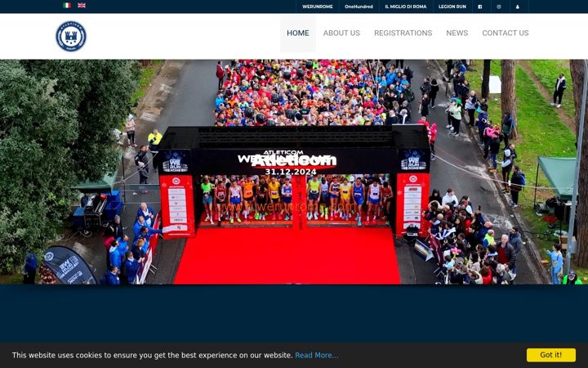The image size is (588, 368).
Task: Follow the Read More... cookie policy link
Action: coord(317,355)
